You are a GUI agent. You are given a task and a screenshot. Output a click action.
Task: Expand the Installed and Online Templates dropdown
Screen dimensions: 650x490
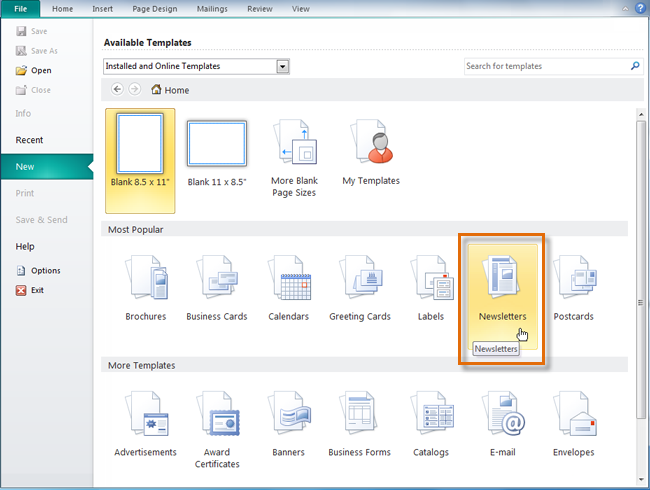pyautogui.click(x=283, y=66)
